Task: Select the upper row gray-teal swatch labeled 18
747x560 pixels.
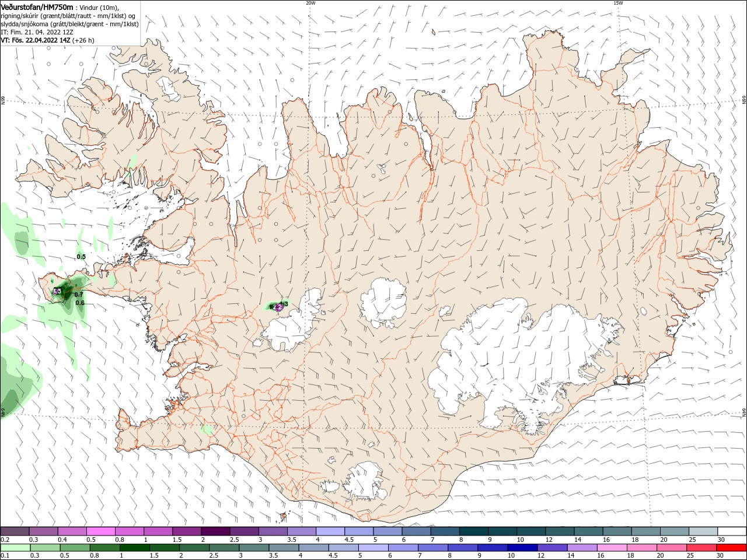Action: point(646,531)
